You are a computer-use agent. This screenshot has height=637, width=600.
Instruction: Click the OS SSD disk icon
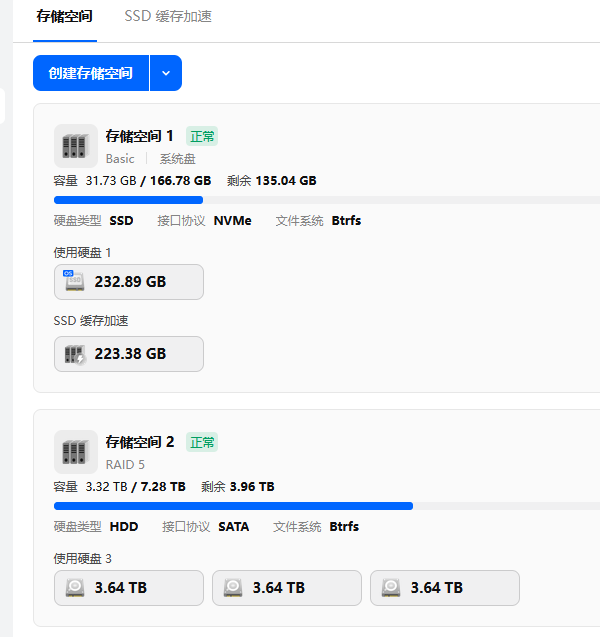pos(74,281)
